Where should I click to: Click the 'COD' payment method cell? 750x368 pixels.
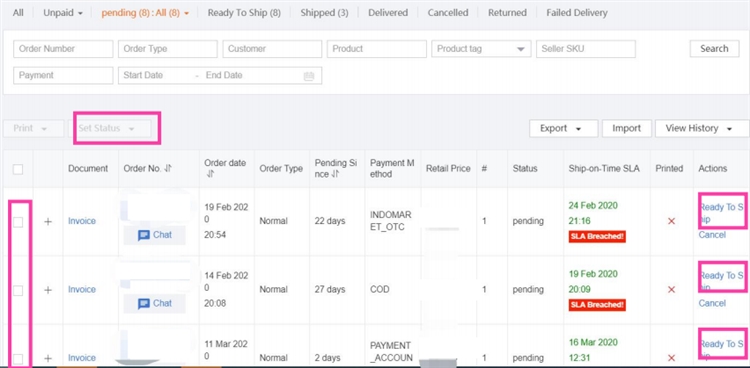(380, 290)
